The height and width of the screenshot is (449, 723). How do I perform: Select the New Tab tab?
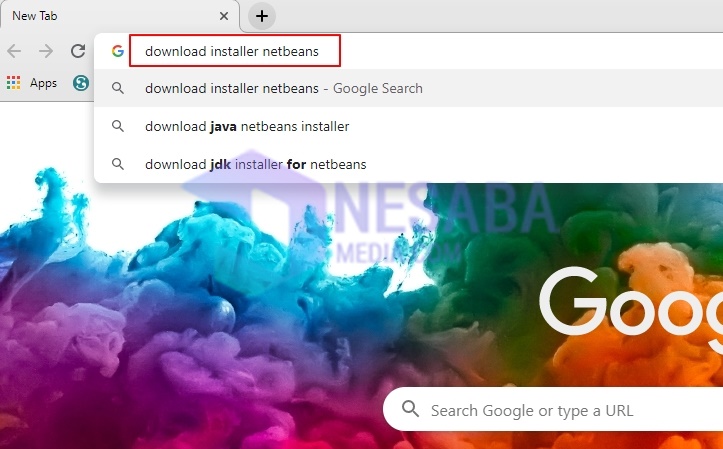click(120, 17)
